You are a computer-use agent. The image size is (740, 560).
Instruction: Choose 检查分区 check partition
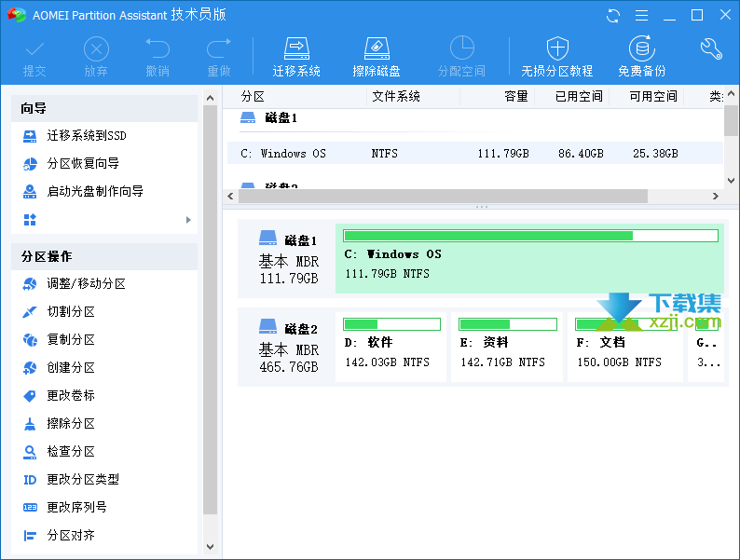pyautogui.click(x=71, y=452)
